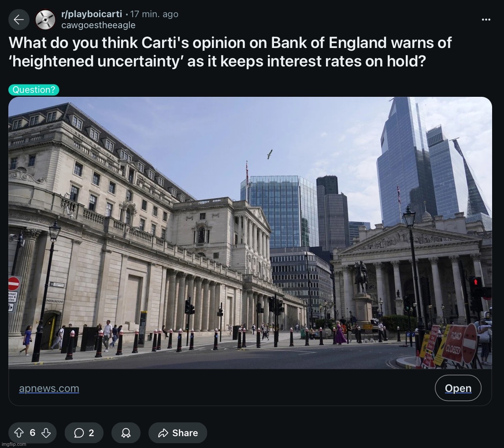The height and width of the screenshot is (448, 504).
Task: Click the imgflip.com watermark
Action: click(x=13, y=444)
